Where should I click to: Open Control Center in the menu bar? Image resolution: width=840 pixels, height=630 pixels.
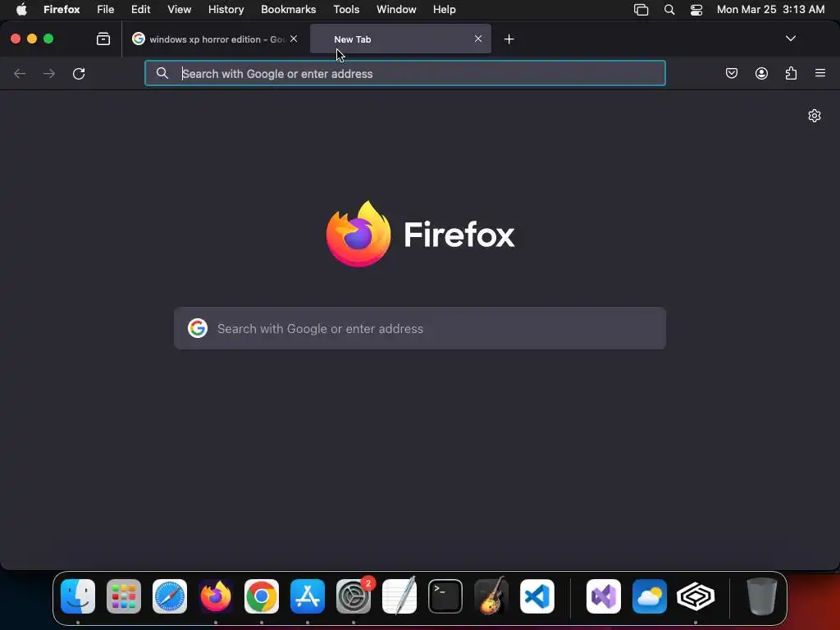point(696,10)
